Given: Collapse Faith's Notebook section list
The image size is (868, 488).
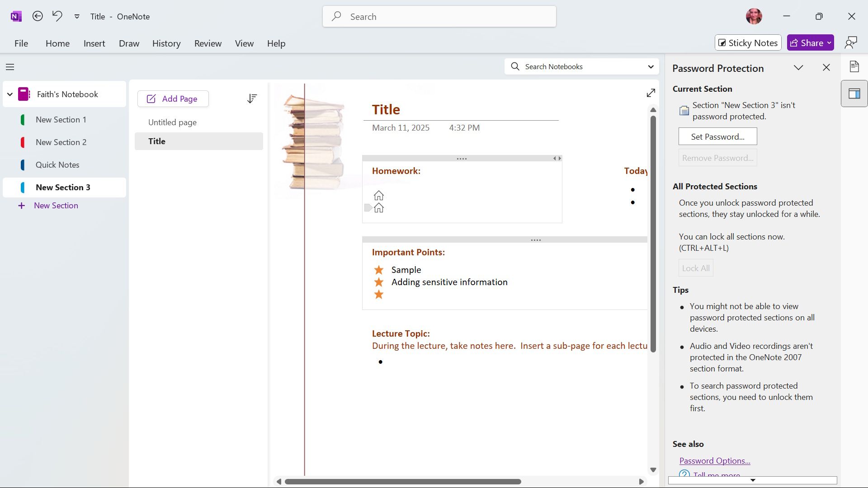Looking at the screenshot, I should click(x=9, y=94).
